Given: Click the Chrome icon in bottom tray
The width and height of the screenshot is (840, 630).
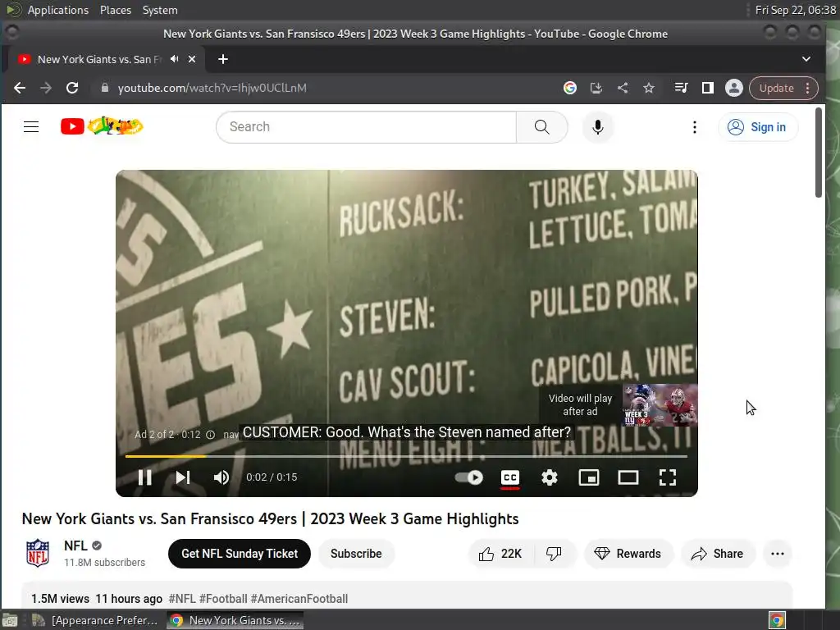Looking at the screenshot, I should [777, 620].
